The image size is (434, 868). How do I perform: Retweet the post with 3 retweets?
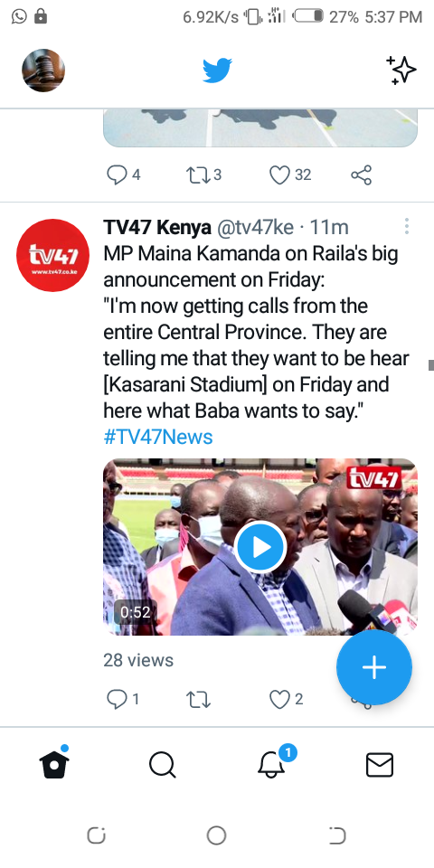pos(203,175)
